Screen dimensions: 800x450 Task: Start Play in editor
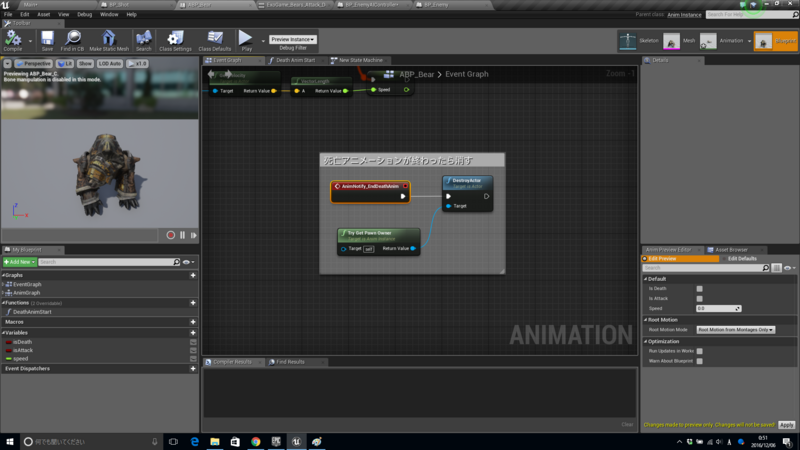[246, 40]
